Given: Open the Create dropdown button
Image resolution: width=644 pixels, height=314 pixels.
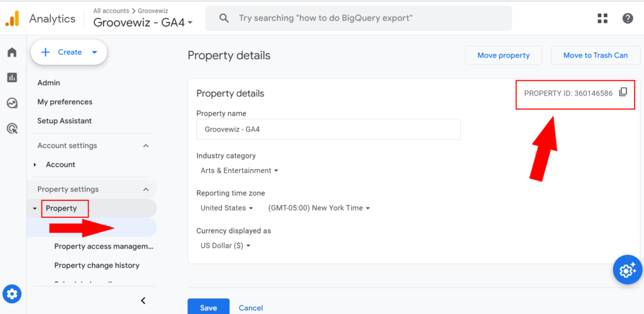Looking at the screenshot, I should 69,52.
